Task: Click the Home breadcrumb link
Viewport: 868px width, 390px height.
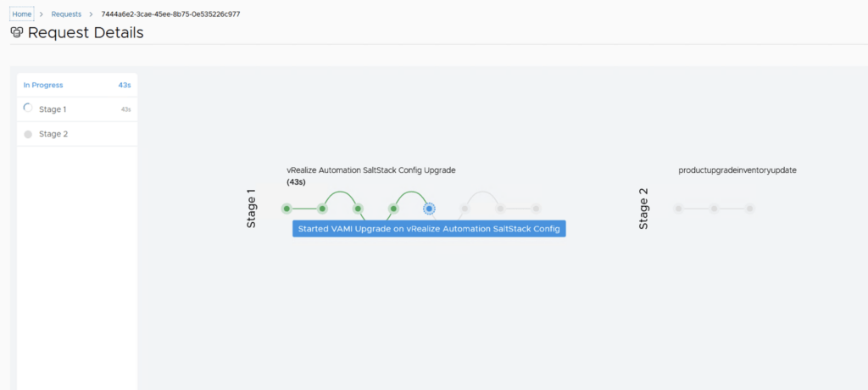Action: pyautogui.click(x=22, y=14)
